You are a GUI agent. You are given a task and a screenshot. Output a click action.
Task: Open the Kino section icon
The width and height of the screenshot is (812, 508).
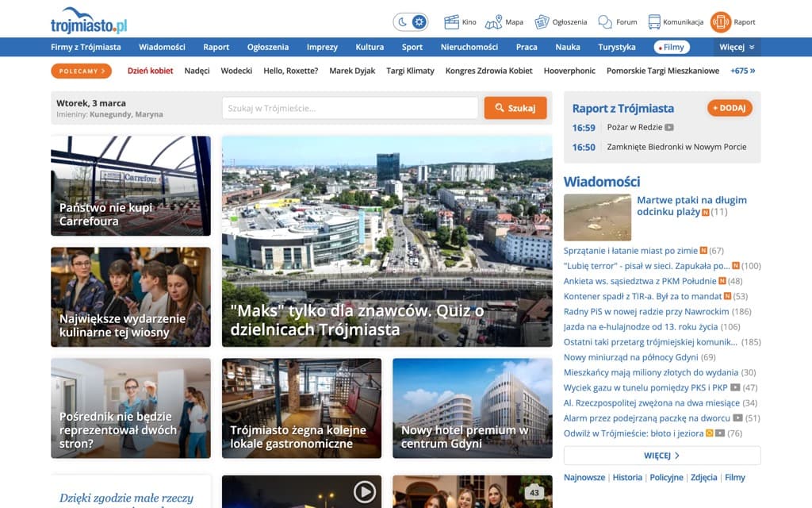coord(450,21)
